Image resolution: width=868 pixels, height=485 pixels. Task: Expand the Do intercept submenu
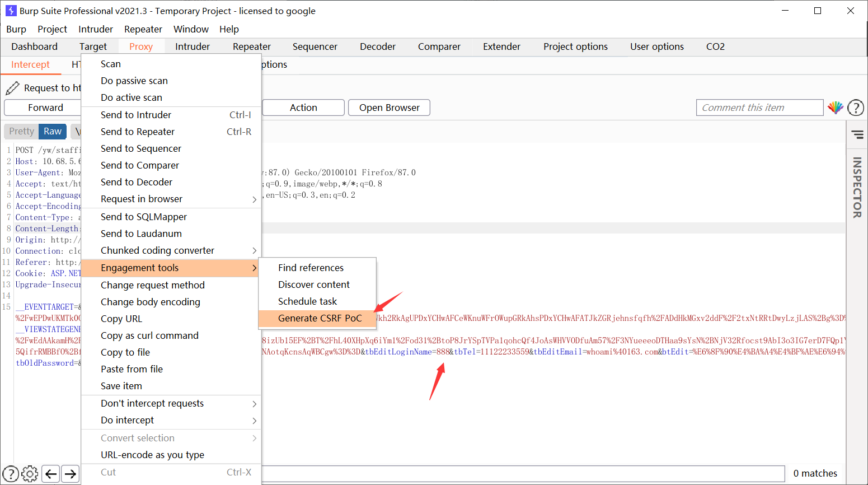[255, 421]
